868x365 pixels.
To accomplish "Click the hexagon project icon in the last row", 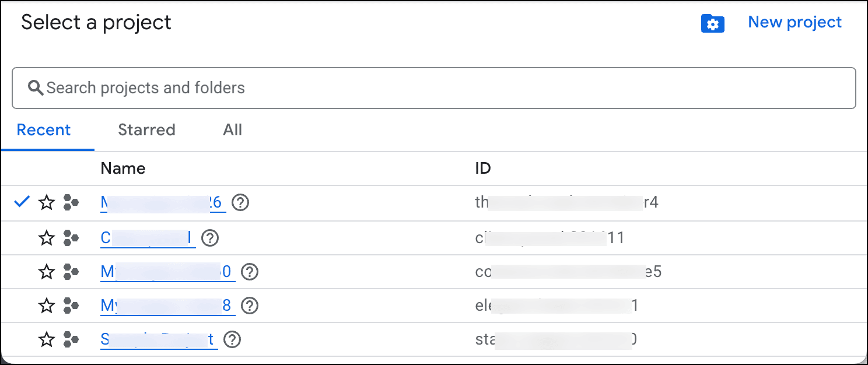I will tap(71, 339).
